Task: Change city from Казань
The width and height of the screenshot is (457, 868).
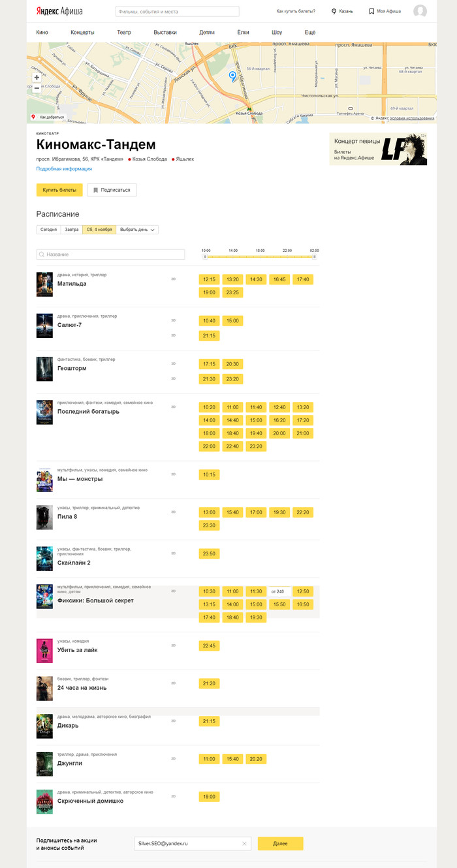Action: pyautogui.click(x=342, y=11)
